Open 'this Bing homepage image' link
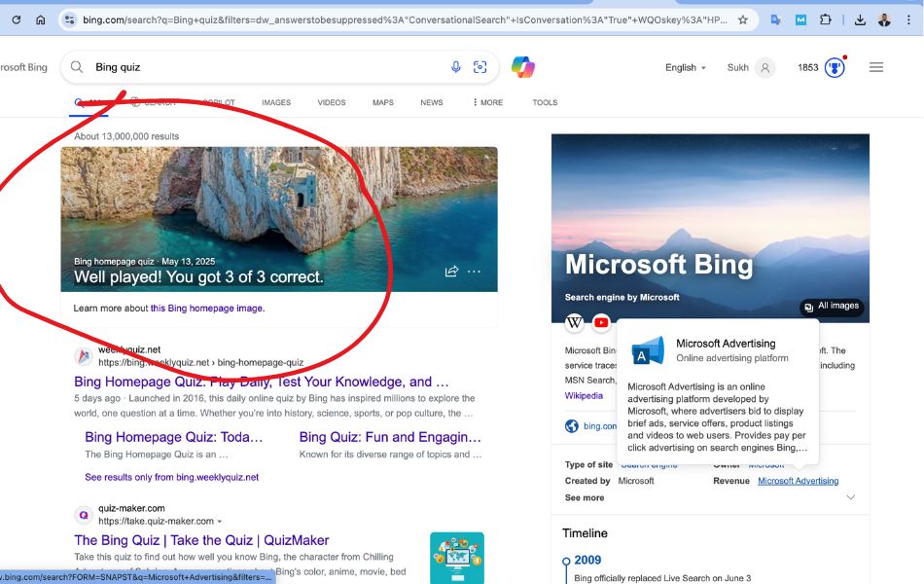 207,308
